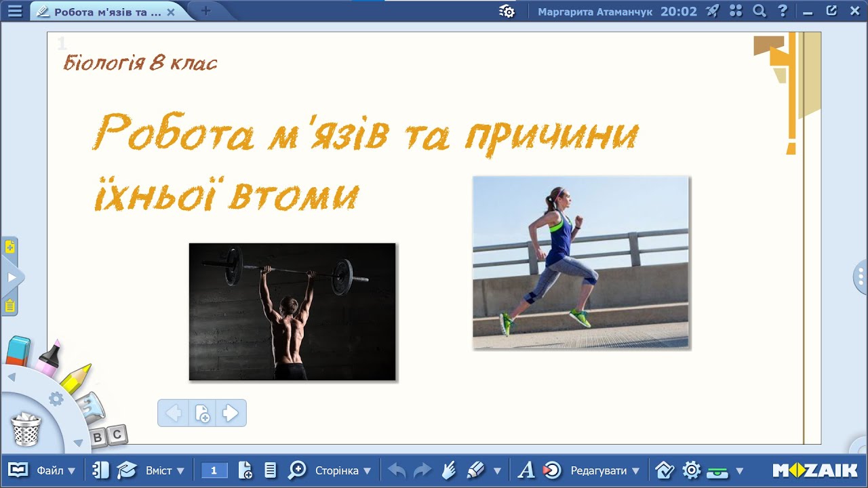Open search with magnifier icon in top bar
The image size is (868, 488).
point(759,11)
